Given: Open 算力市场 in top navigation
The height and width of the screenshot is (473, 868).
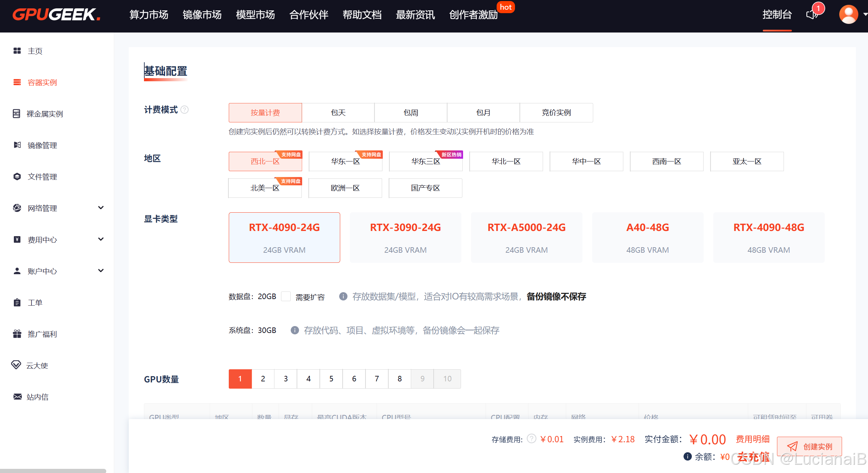Looking at the screenshot, I should pyautogui.click(x=149, y=15).
